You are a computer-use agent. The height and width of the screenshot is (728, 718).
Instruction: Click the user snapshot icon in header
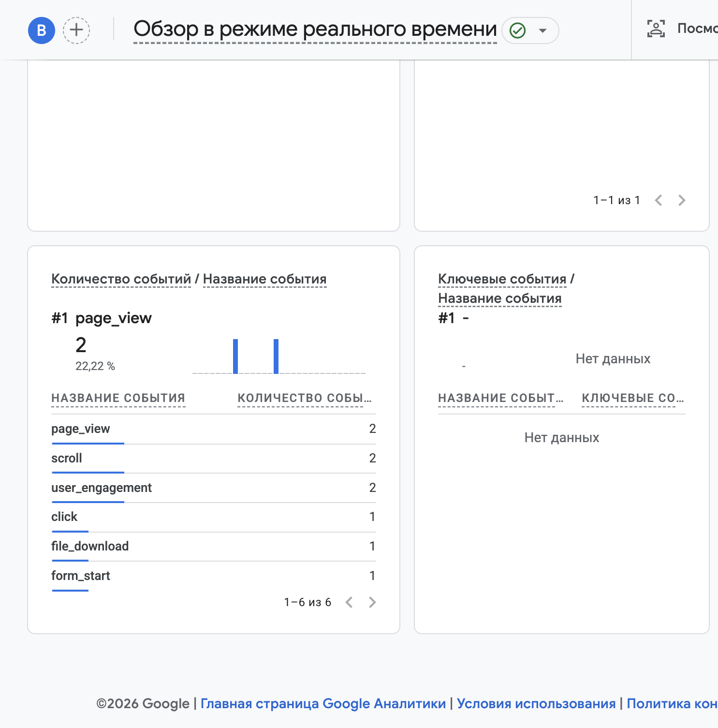pyautogui.click(x=656, y=29)
